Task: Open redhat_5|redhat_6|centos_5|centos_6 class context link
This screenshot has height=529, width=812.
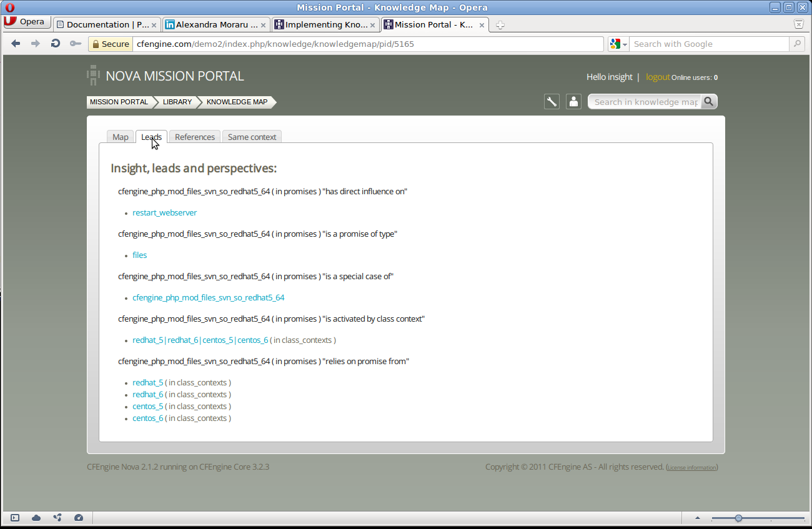Action: (201, 340)
